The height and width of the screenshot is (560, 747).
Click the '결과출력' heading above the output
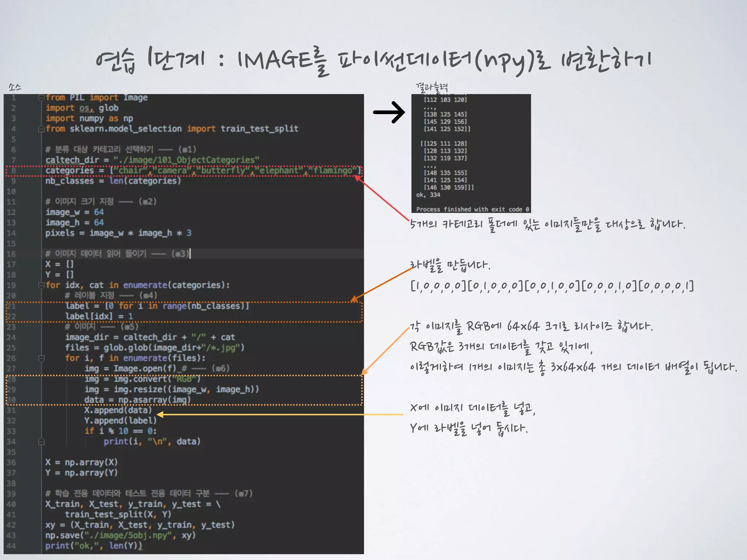click(432, 87)
